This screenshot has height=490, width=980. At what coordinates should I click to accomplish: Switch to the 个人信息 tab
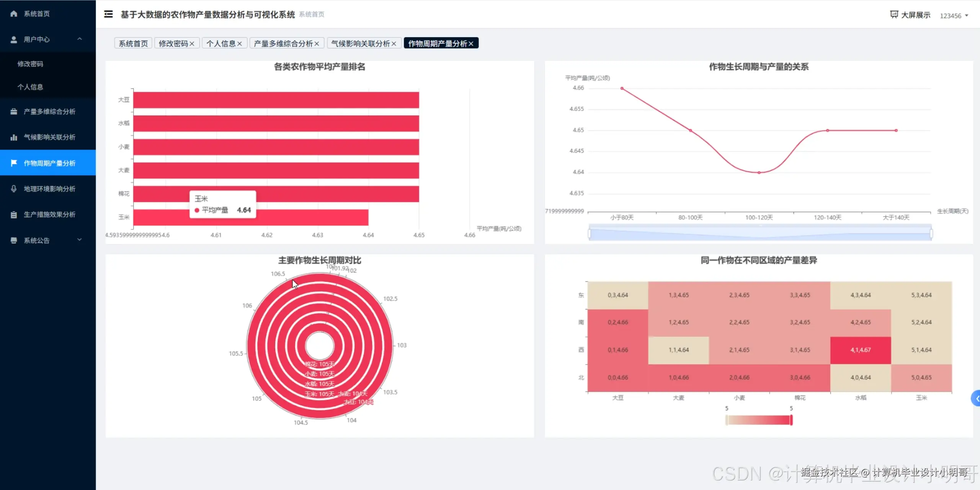tap(221, 43)
